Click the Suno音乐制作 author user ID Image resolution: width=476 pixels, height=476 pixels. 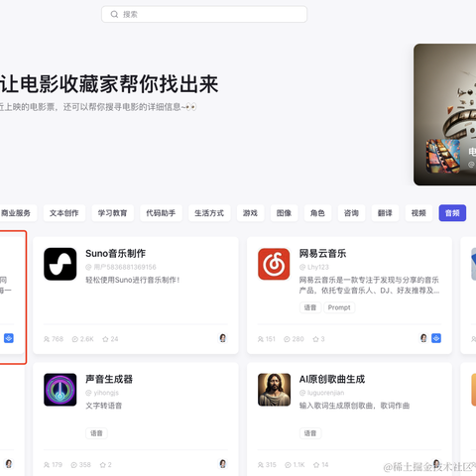[x=121, y=267]
